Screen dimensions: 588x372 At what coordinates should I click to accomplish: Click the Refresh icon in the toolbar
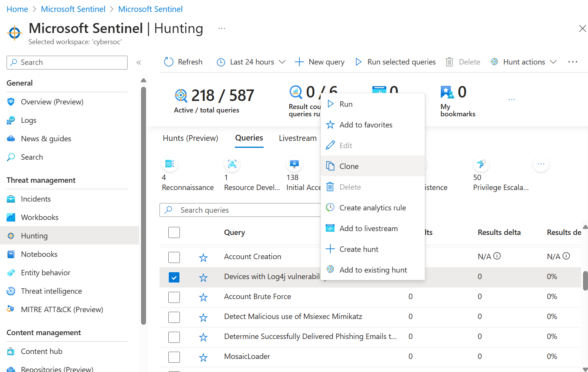tap(169, 62)
